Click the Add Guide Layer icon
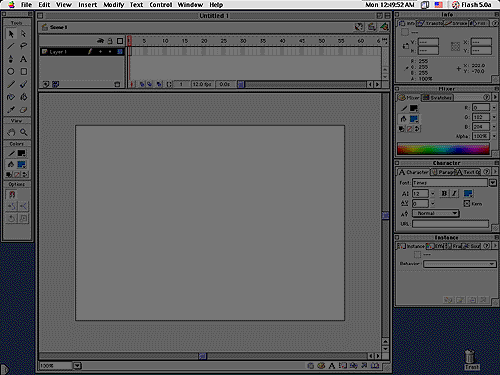 click(x=55, y=84)
